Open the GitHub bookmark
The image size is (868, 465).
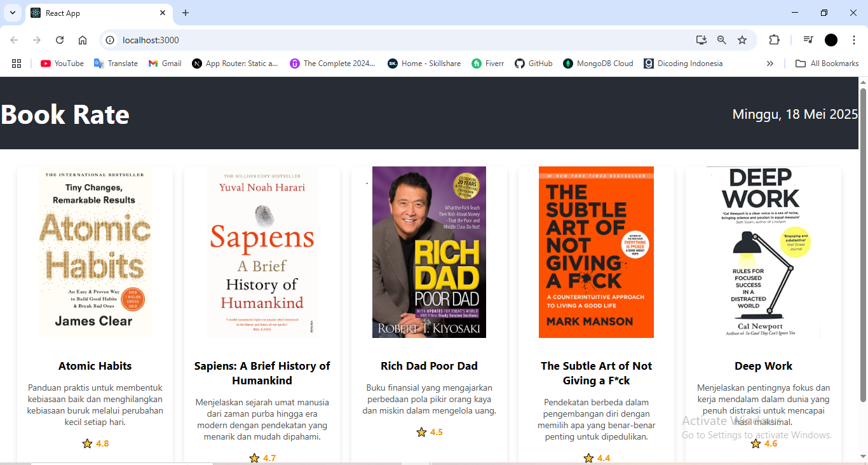(534, 64)
